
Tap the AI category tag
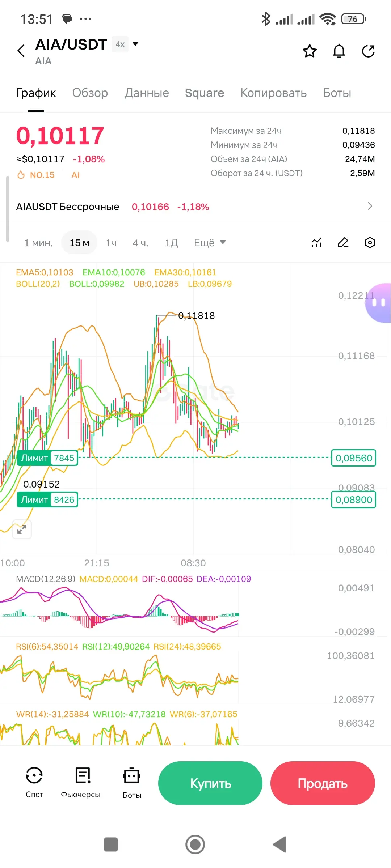click(x=75, y=175)
